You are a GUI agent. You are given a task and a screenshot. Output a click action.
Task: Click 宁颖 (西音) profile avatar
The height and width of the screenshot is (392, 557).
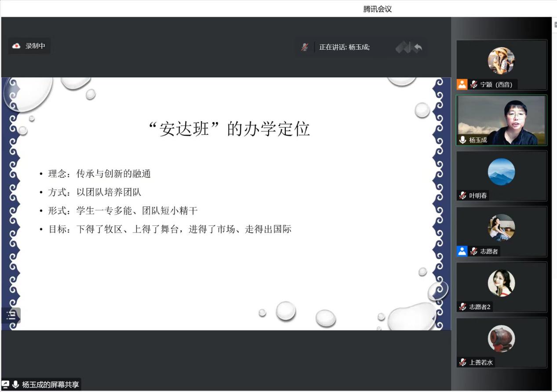(x=501, y=61)
